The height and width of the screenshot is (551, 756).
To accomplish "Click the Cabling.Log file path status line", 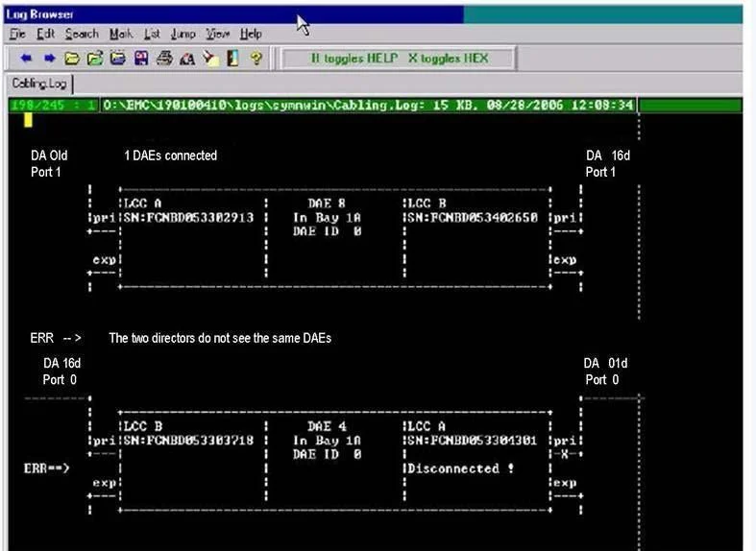I will [x=368, y=105].
